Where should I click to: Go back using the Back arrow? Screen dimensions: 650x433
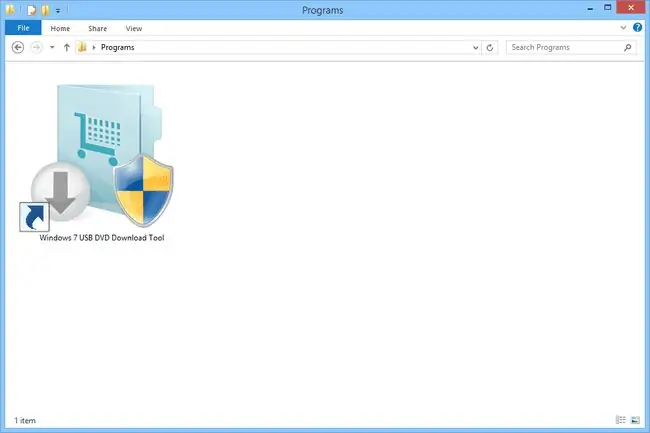point(17,47)
